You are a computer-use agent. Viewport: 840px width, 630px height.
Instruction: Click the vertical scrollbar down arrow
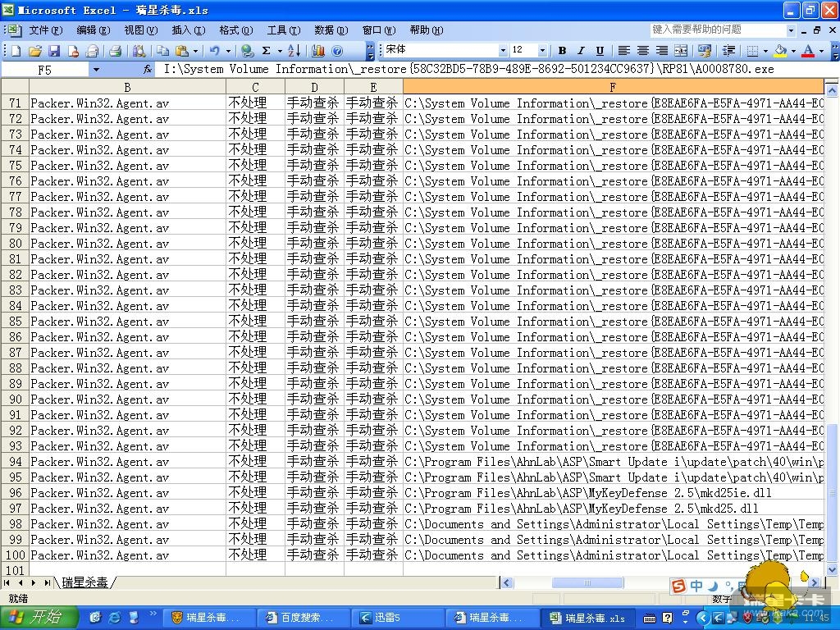(x=832, y=569)
